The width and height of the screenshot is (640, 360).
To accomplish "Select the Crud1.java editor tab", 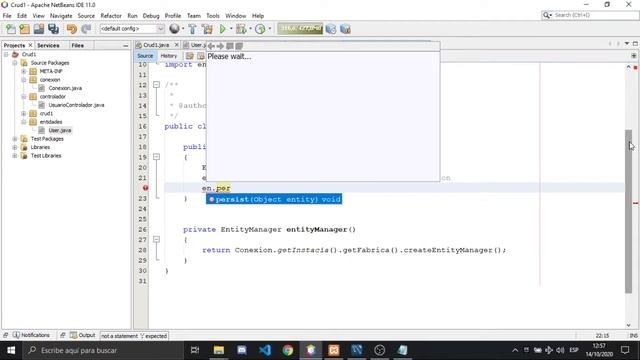I will pyautogui.click(x=156, y=45).
